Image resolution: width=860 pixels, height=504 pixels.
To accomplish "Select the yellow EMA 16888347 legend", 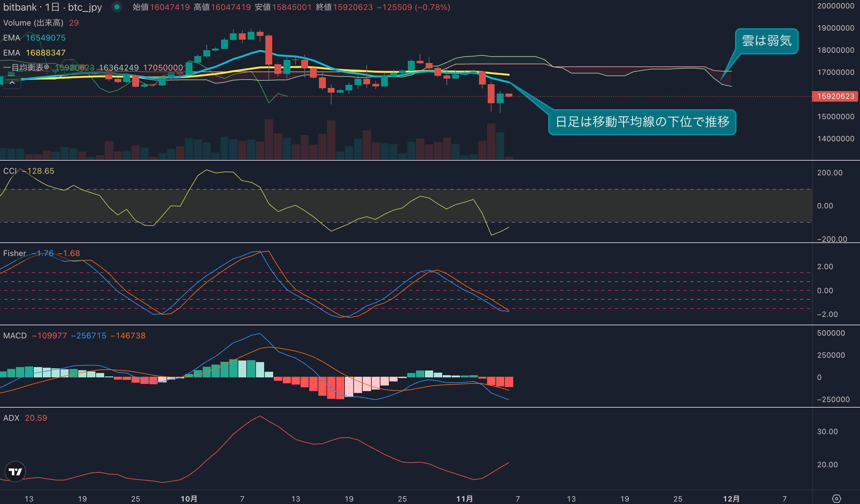I will pos(34,53).
